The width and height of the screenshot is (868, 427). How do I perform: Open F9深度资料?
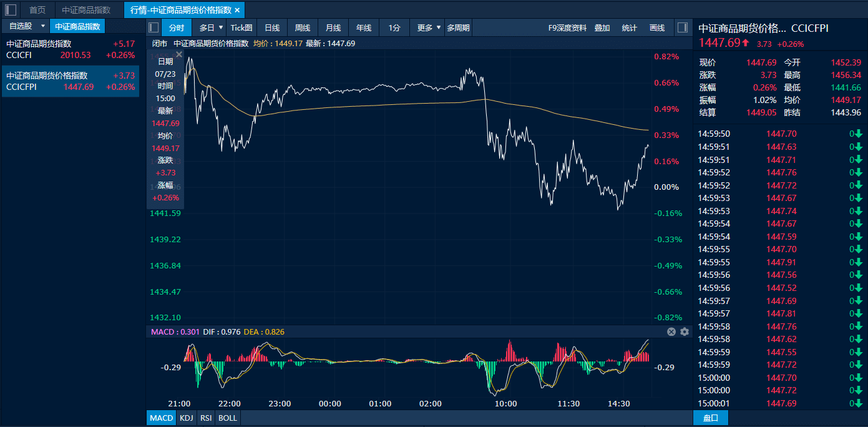[x=567, y=27]
